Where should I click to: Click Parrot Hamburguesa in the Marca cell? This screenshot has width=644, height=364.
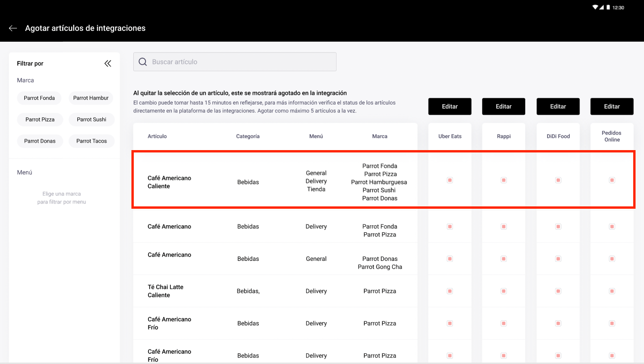point(379,182)
